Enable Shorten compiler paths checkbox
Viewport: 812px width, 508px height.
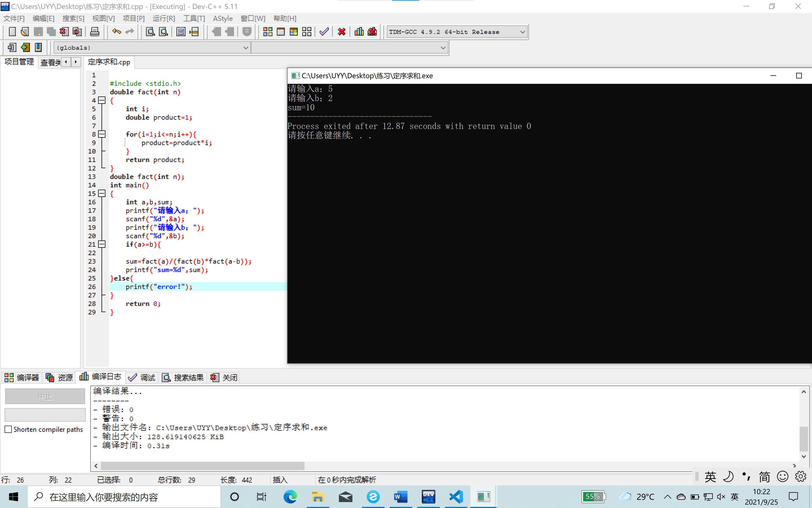8,429
